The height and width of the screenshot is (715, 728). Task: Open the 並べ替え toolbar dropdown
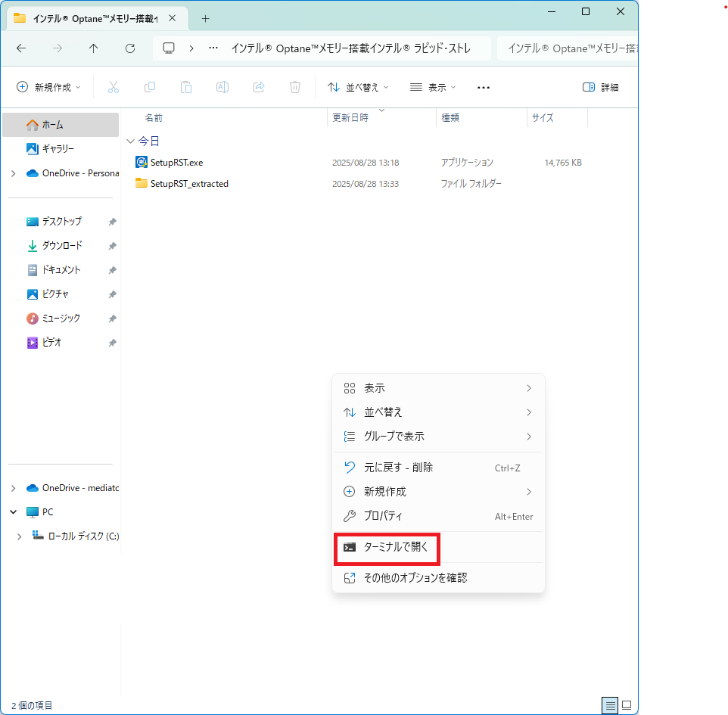pyautogui.click(x=358, y=87)
